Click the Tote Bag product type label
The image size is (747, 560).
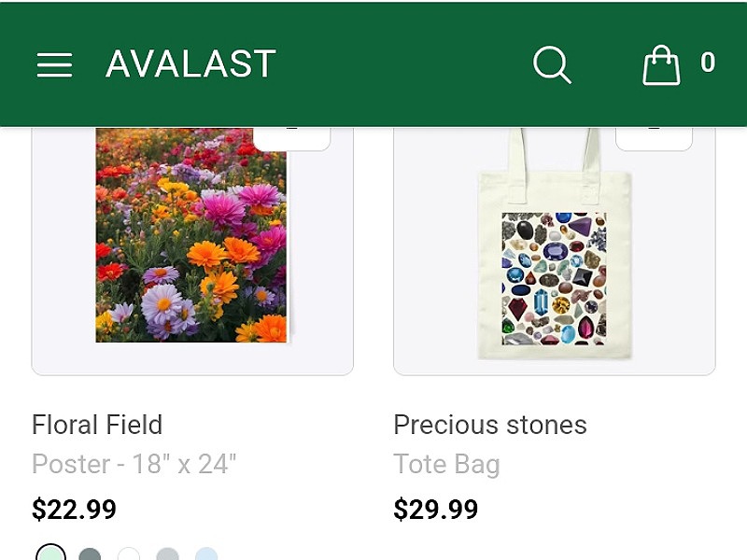tap(446, 464)
